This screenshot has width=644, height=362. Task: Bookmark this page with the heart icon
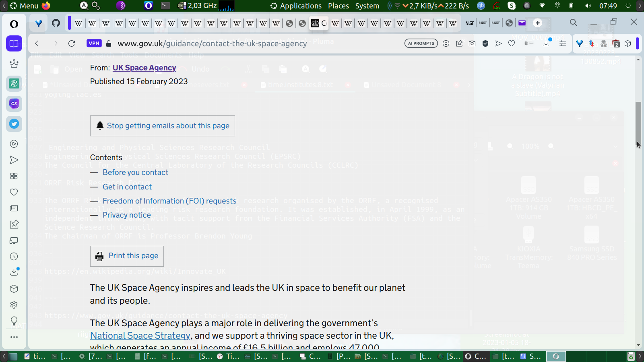(x=512, y=43)
